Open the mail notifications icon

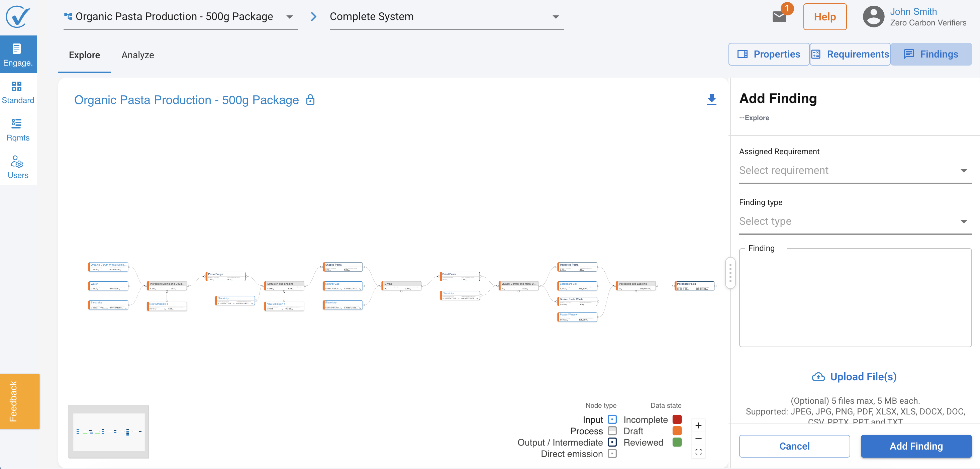pos(779,17)
